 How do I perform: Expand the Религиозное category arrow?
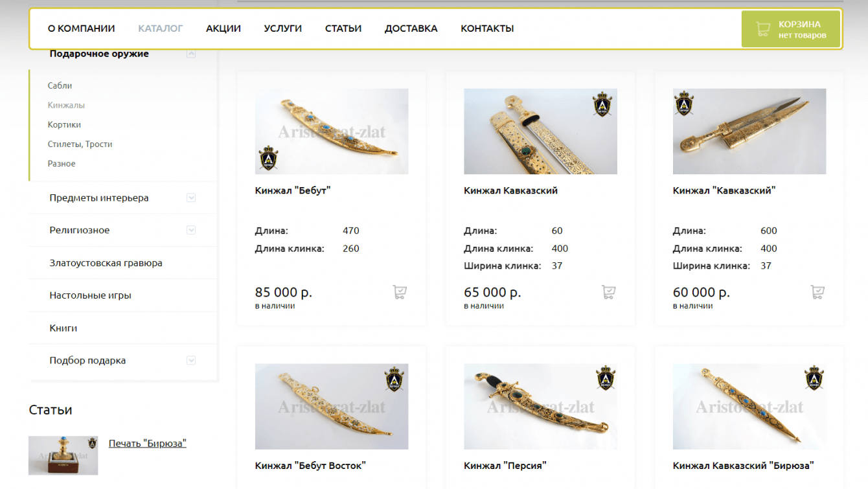pos(191,230)
